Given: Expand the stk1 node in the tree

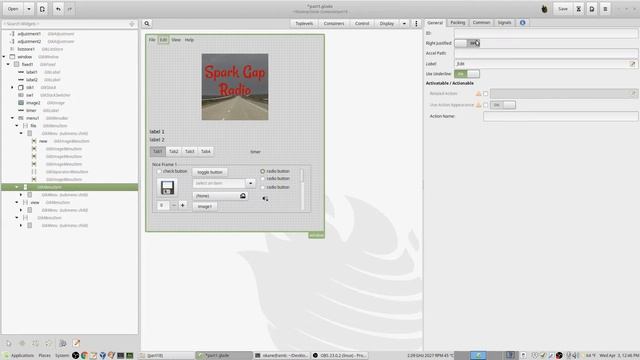Looking at the screenshot, I should 12,87.
